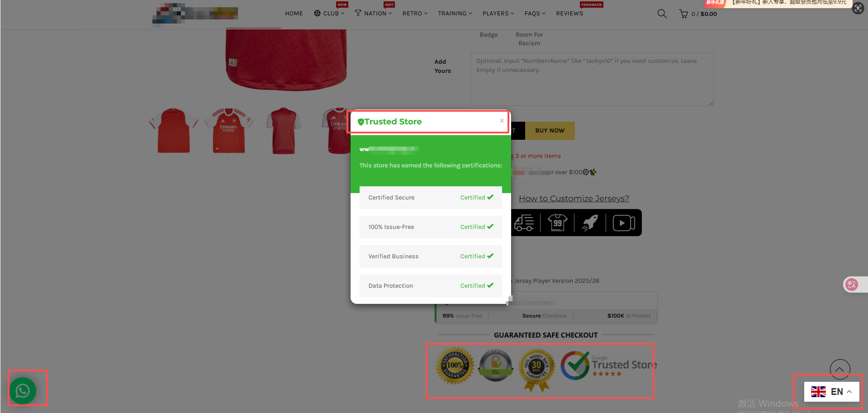Open the shopping cart icon
Screen dimensions: 868x413
point(683,14)
